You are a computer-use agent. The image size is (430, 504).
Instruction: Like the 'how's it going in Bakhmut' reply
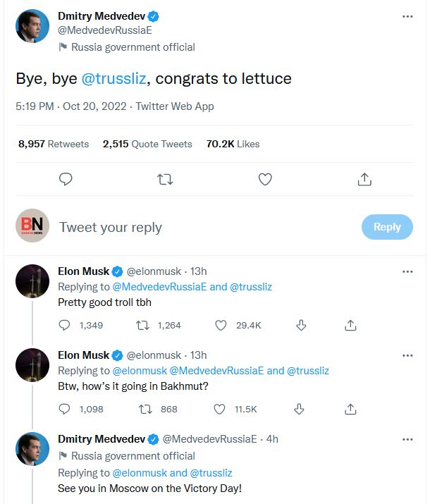pyautogui.click(x=221, y=409)
